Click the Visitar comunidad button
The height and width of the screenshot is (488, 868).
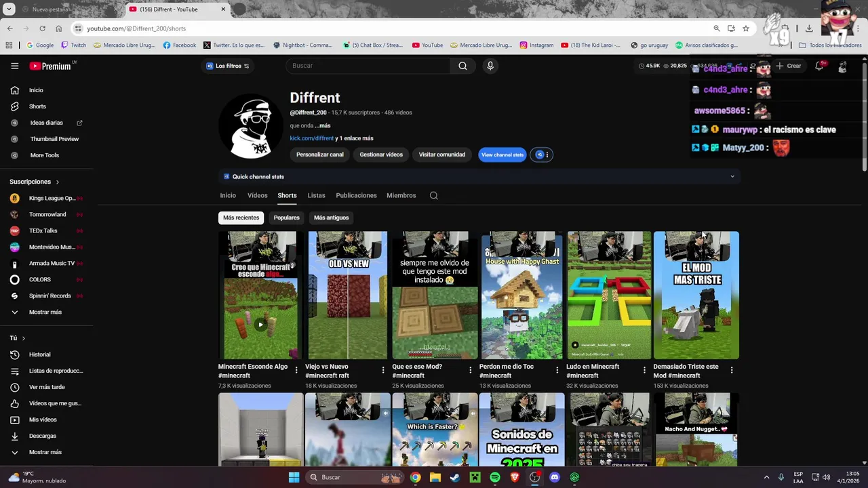442,155
